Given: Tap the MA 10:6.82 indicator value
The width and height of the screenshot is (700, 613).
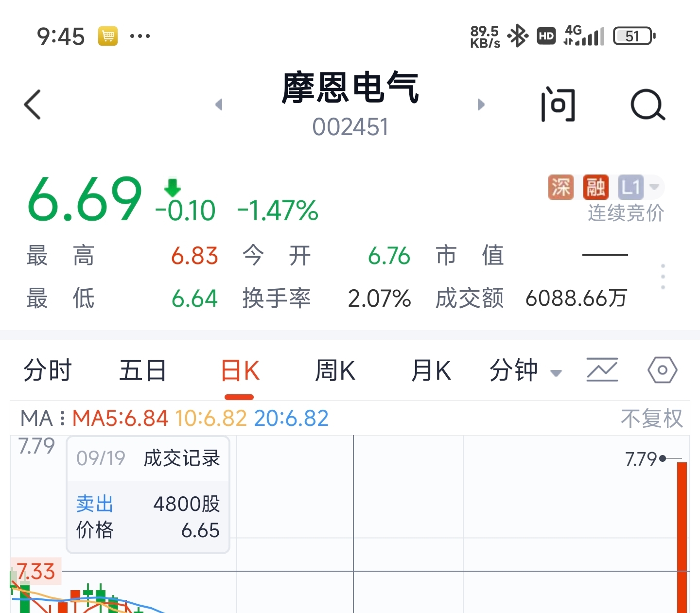Looking at the screenshot, I should [211, 419].
